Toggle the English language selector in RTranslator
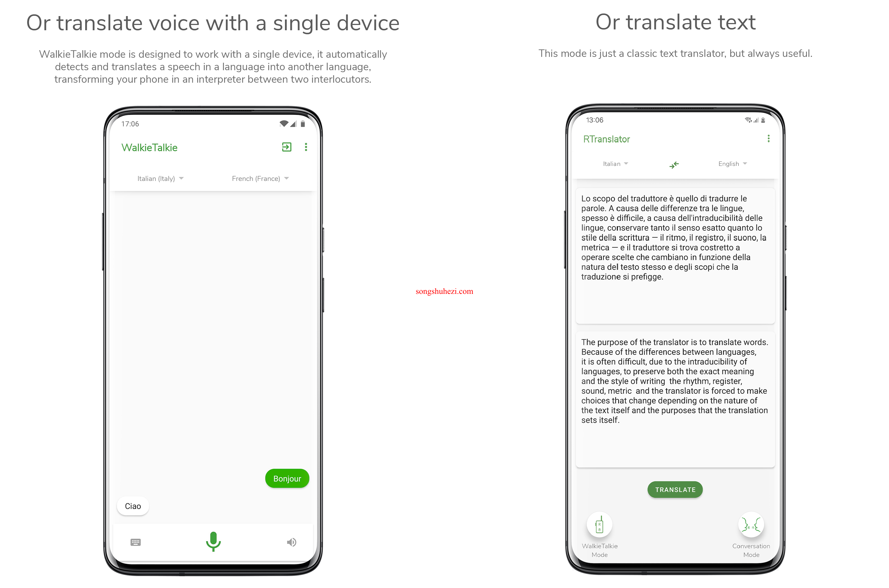This screenshot has width=889, height=588. point(730,163)
